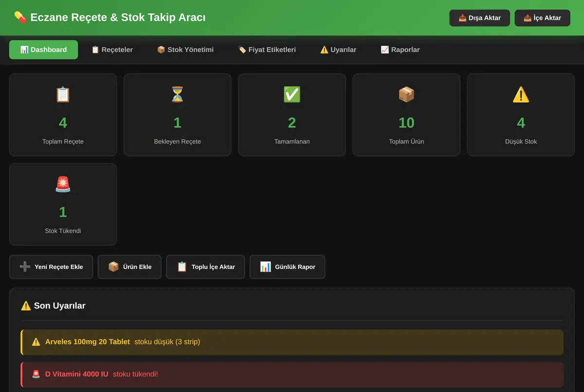Click the Ürün Ekle button
Viewport: 584px width, 392px height.
coord(129,267)
